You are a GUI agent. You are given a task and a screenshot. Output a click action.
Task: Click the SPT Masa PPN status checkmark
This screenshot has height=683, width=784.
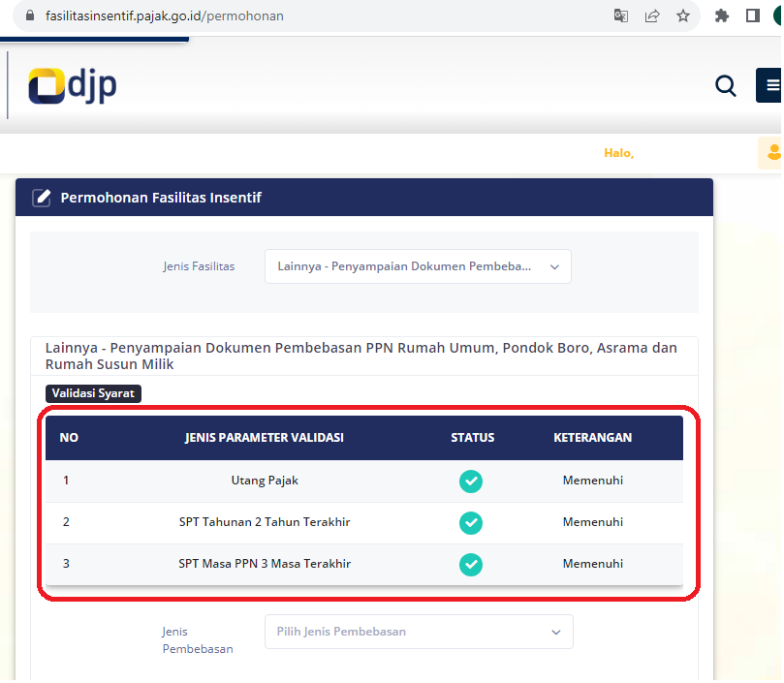(x=471, y=564)
